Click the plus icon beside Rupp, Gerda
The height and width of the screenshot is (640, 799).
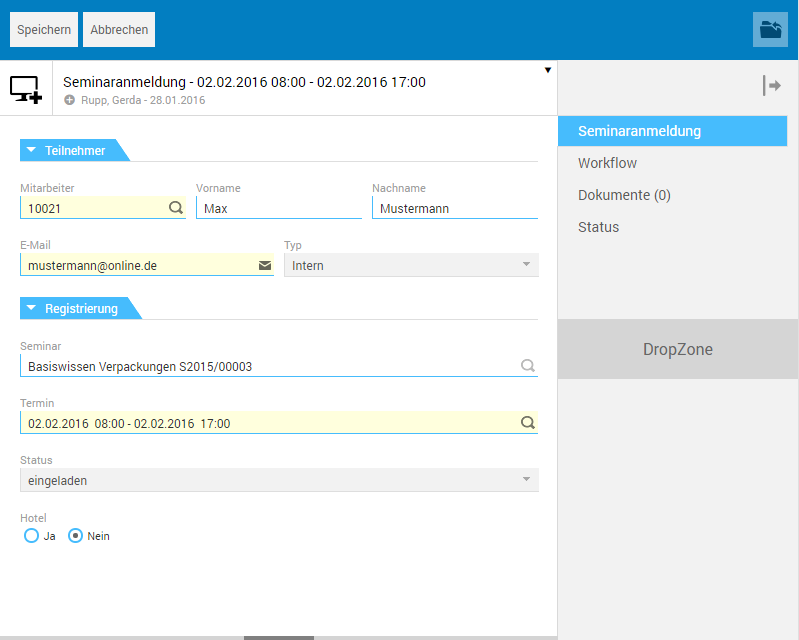click(69, 100)
